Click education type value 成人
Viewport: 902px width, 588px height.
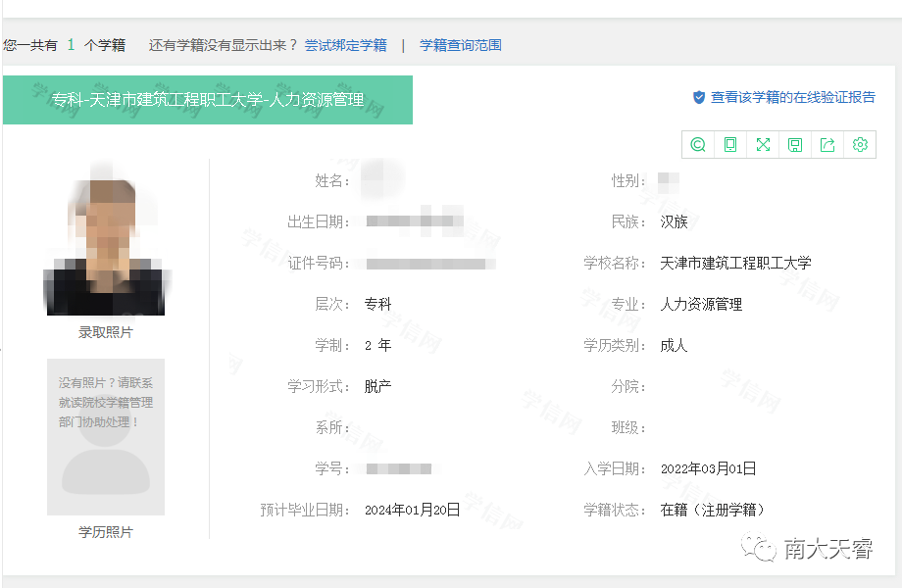674,345
